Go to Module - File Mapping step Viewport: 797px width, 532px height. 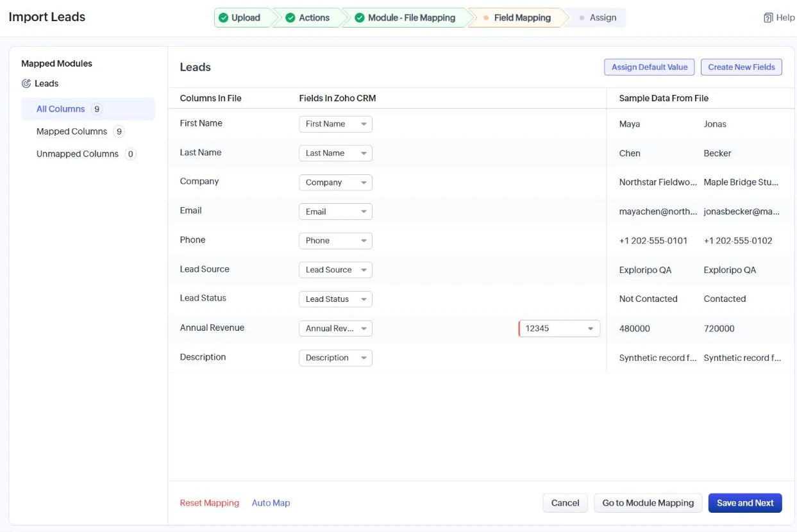click(406, 18)
